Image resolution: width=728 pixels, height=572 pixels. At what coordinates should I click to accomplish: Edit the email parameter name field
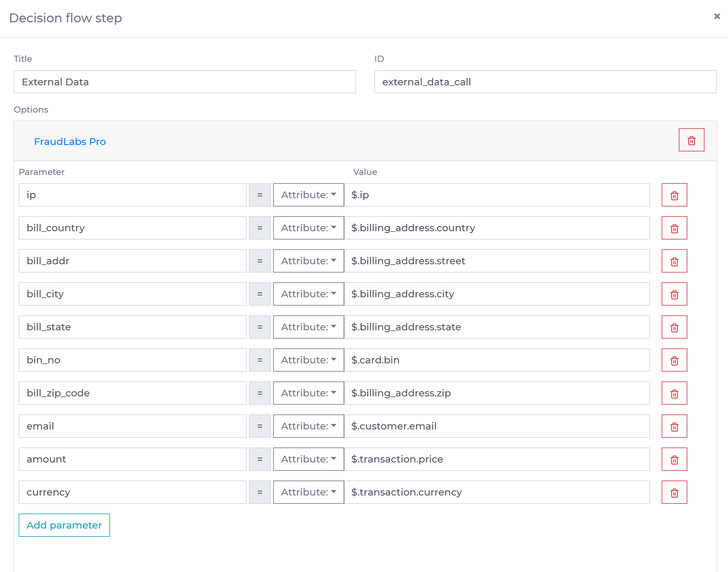[x=132, y=426]
